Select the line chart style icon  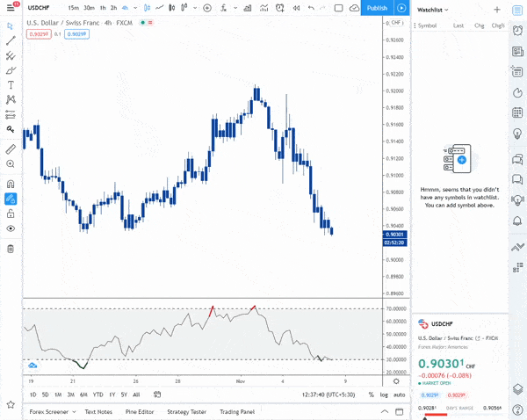159,8
